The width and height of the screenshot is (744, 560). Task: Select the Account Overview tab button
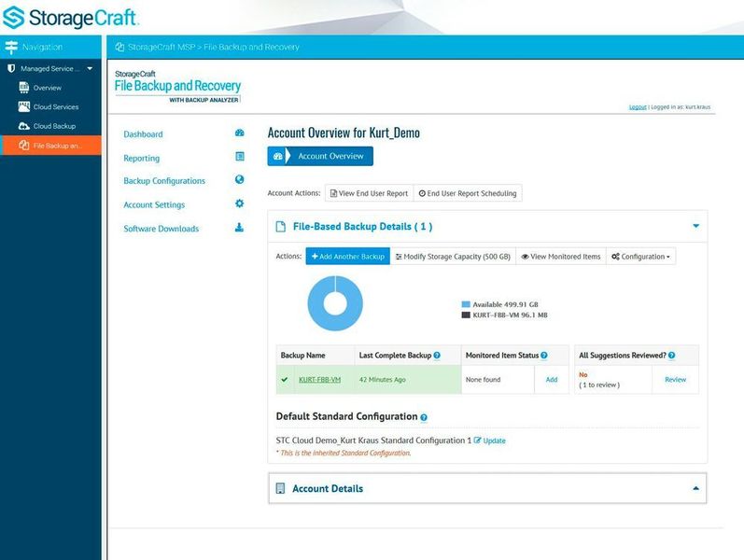[x=320, y=156]
